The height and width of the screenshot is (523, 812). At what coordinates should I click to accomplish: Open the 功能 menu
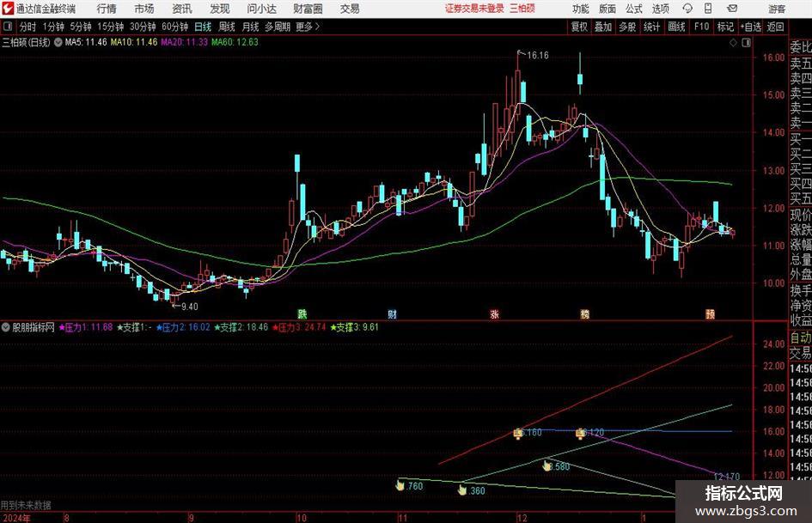pos(581,9)
